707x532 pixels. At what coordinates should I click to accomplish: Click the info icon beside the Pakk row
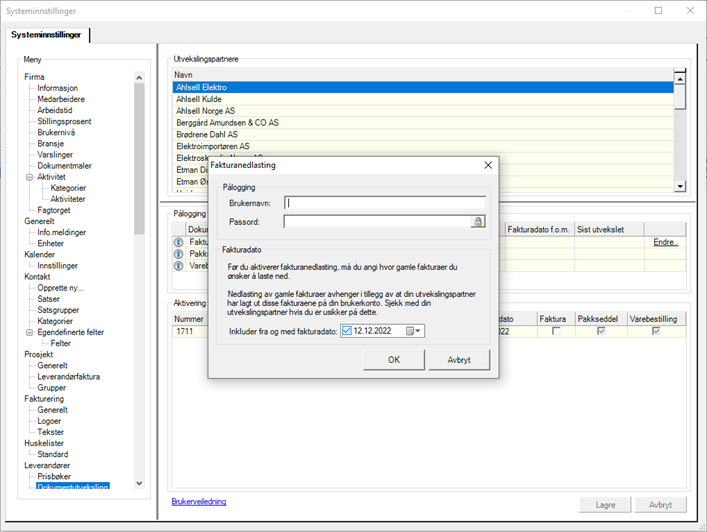[x=179, y=254]
